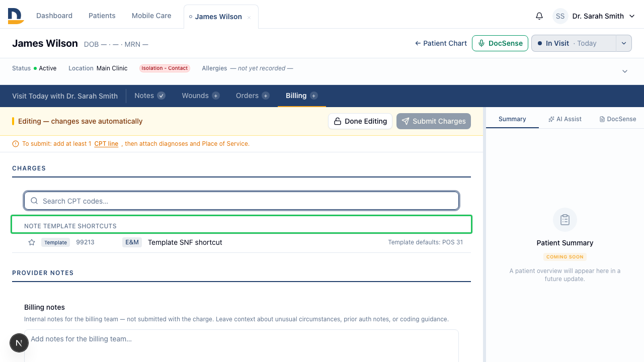Click the COMING SOON badge

[x=565, y=257]
